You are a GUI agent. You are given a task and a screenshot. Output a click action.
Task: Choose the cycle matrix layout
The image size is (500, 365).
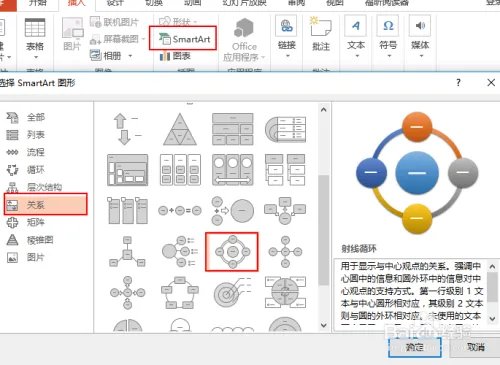285,293
